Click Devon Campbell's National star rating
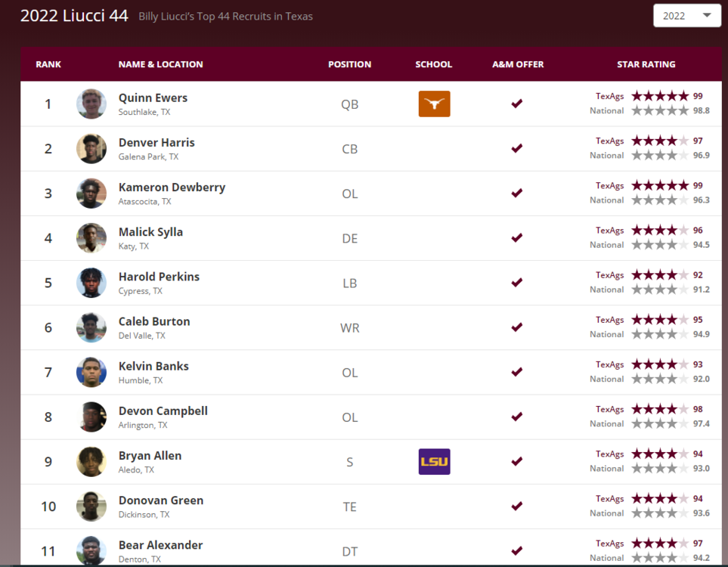The height and width of the screenshot is (567, 728). (x=660, y=424)
